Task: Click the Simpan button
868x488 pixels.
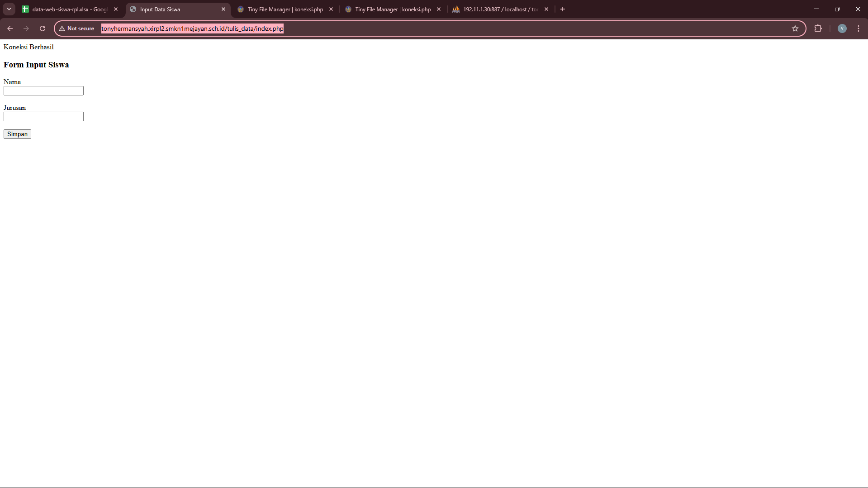Action: [17, 134]
